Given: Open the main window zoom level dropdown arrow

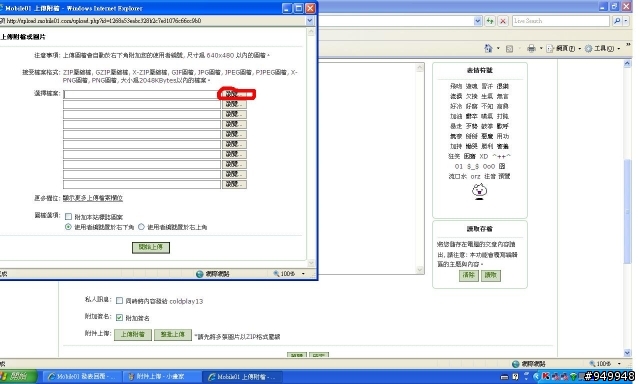Looking at the screenshot, I should (619, 364).
